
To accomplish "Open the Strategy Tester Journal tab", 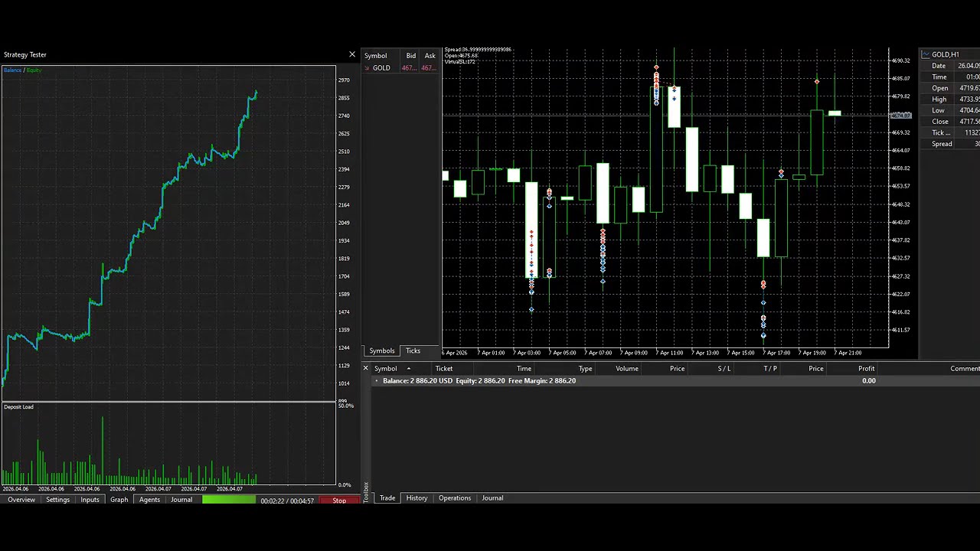I will [x=181, y=500].
